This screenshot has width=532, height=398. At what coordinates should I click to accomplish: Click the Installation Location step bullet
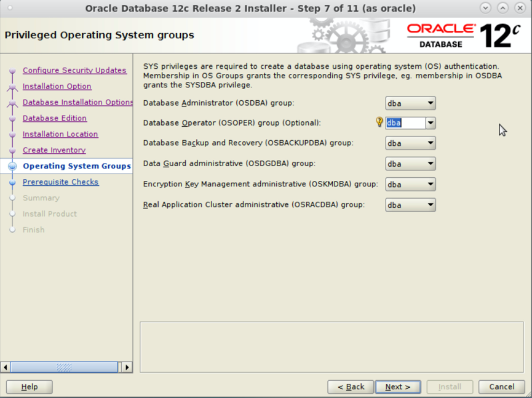pyautogui.click(x=12, y=134)
